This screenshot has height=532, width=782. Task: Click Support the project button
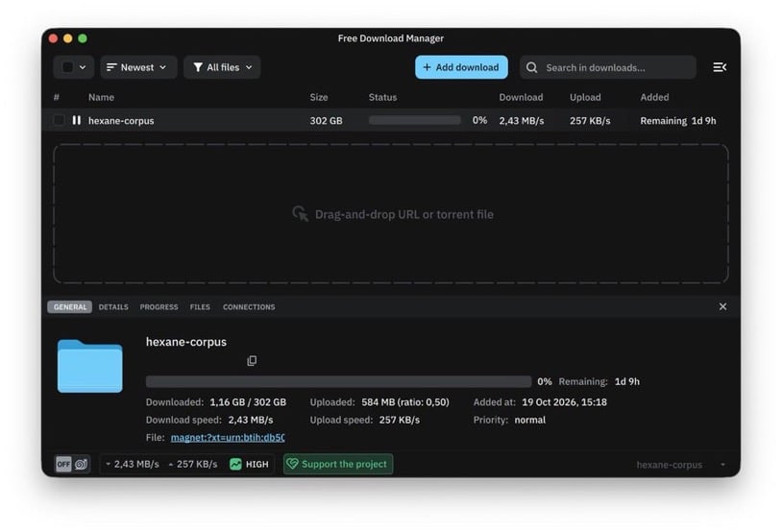[338, 464]
